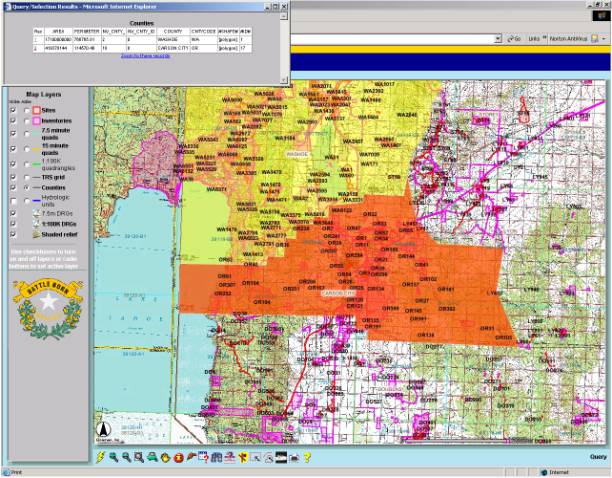Select the Zoom In magnifier tool
This screenshot has height=478, width=612.
(x=112, y=457)
